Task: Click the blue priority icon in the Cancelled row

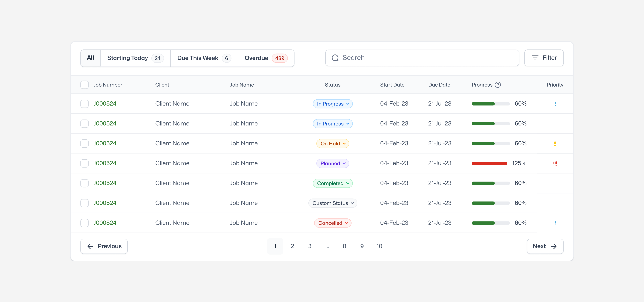Action: 555,223
